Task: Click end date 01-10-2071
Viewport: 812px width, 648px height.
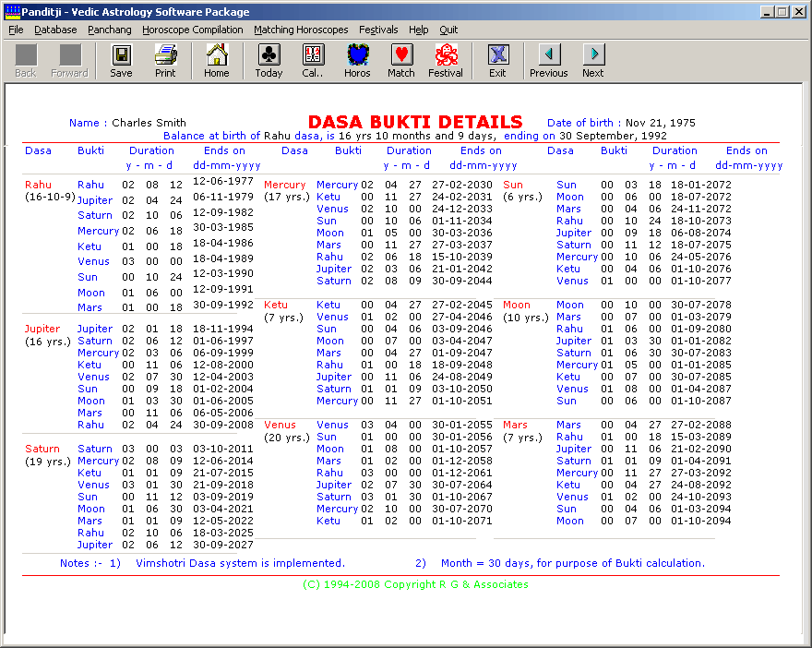Action: pos(462,521)
